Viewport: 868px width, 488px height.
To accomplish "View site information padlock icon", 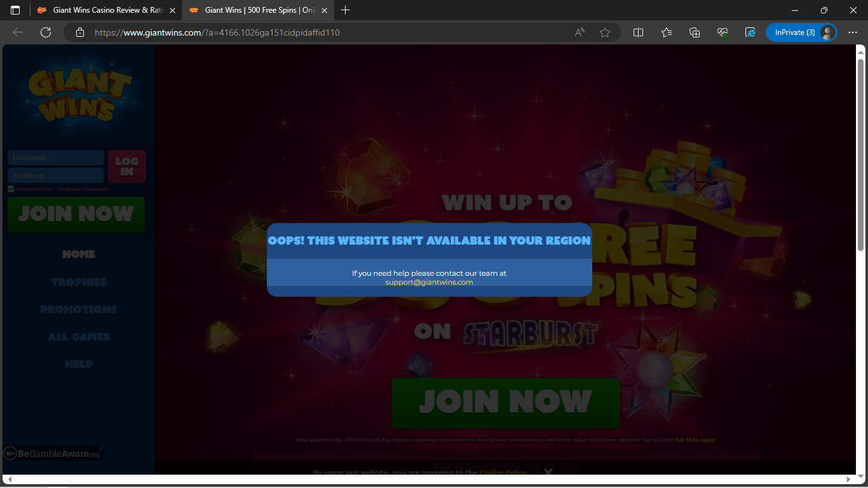I will click(80, 32).
